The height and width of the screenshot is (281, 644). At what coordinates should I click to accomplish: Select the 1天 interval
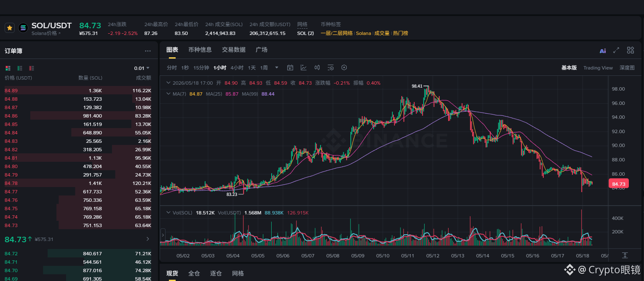tap(252, 68)
